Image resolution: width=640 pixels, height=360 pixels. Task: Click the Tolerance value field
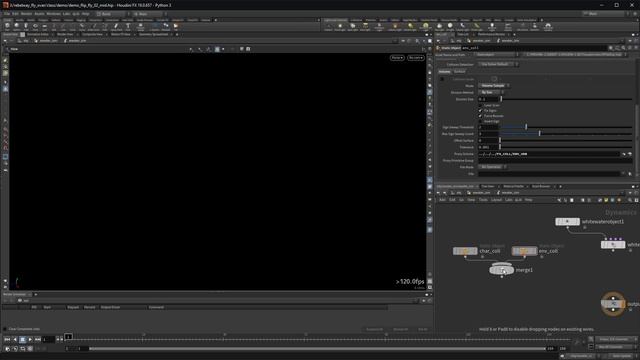pyautogui.click(x=488, y=147)
